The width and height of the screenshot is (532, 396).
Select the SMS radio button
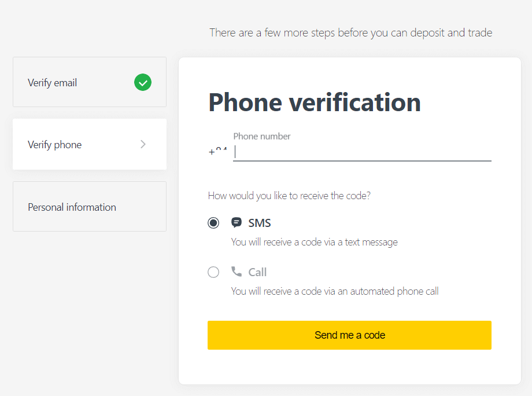coord(213,223)
